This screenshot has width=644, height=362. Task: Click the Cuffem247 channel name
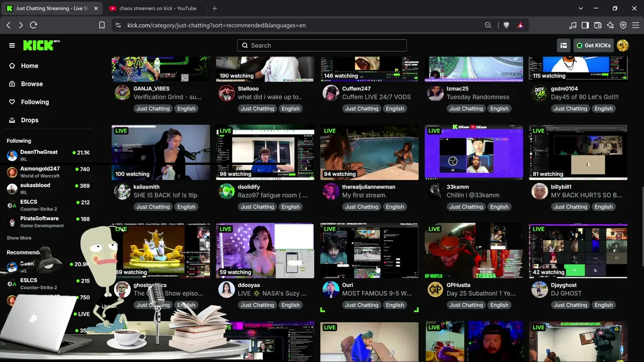356,89
